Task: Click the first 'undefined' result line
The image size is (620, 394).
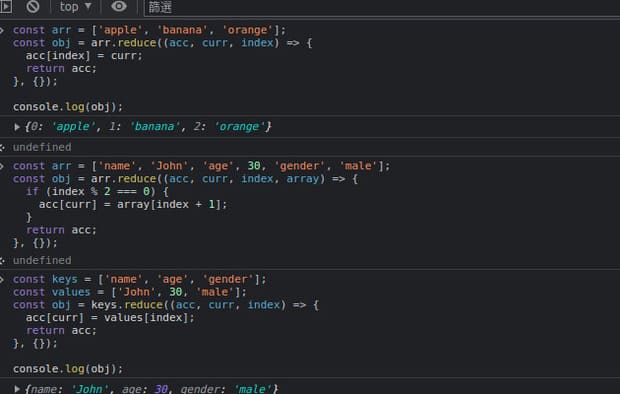Action: (x=42, y=147)
